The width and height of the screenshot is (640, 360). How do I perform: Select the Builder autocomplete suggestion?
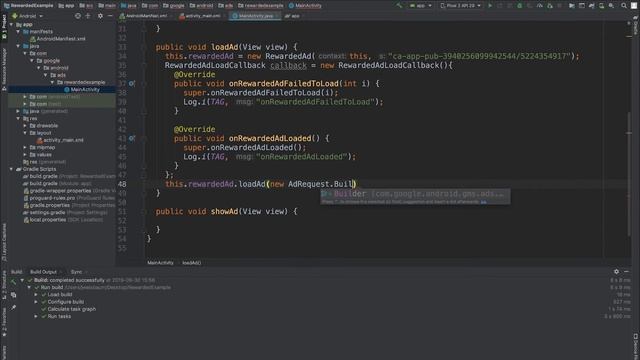pyautogui.click(x=415, y=194)
